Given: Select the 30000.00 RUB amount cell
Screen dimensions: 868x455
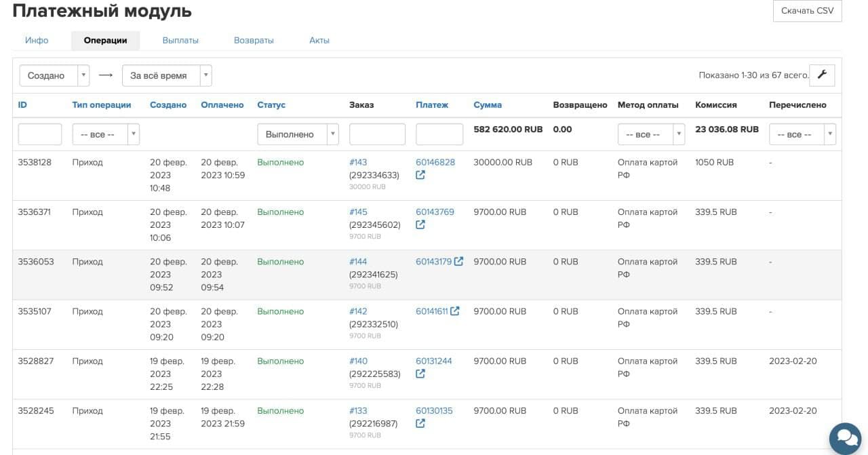Looking at the screenshot, I should pos(503,162).
